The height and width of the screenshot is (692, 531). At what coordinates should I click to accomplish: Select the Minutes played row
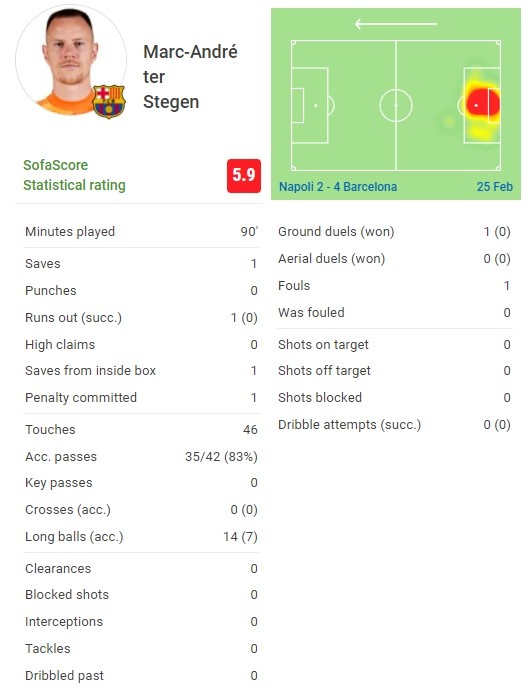click(x=141, y=232)
